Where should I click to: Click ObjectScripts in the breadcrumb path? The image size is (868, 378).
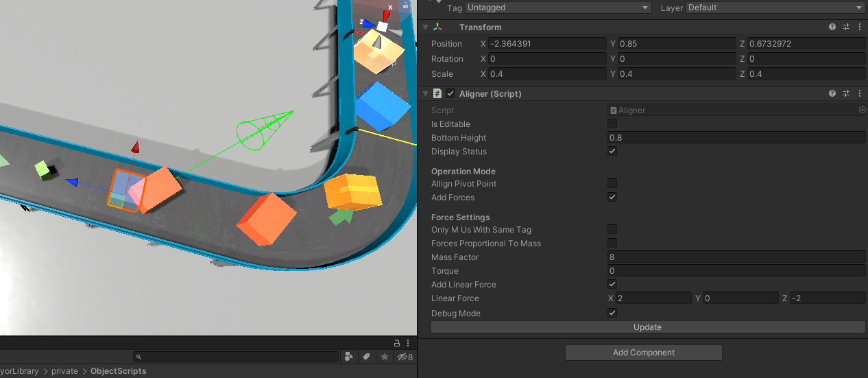[x=118, y=371]
